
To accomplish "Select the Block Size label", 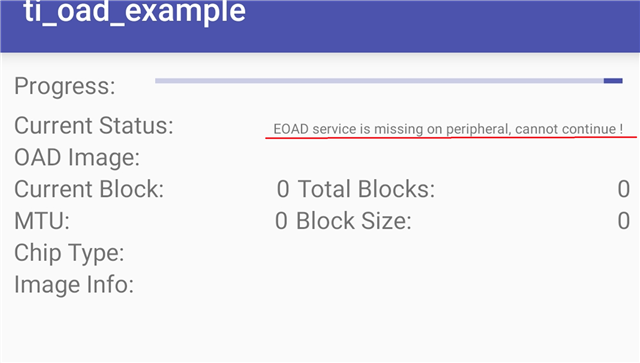I will 353,221.
